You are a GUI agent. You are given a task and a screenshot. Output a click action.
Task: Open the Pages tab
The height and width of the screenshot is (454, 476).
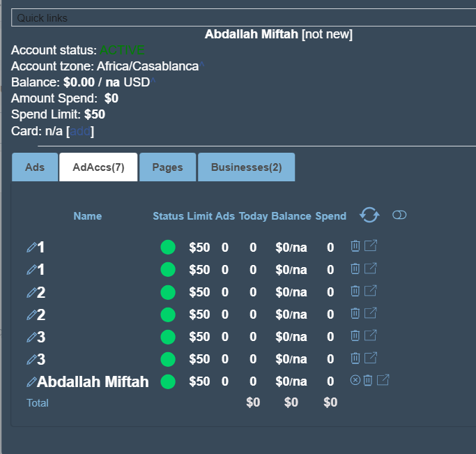pyautogui.click(x=167, y=167)
